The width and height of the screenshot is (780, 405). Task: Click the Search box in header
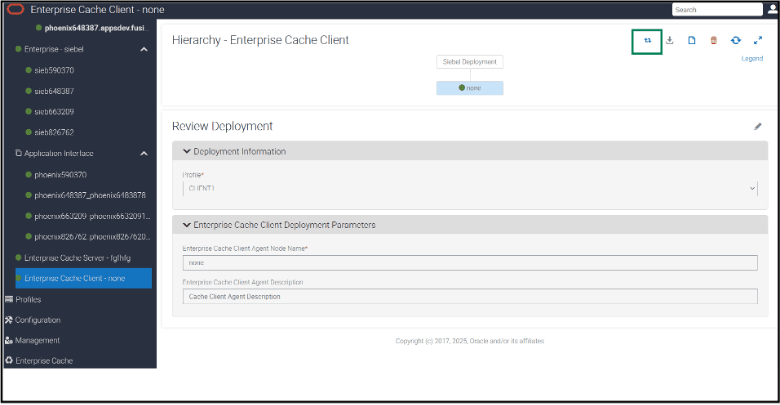[717, 9]
